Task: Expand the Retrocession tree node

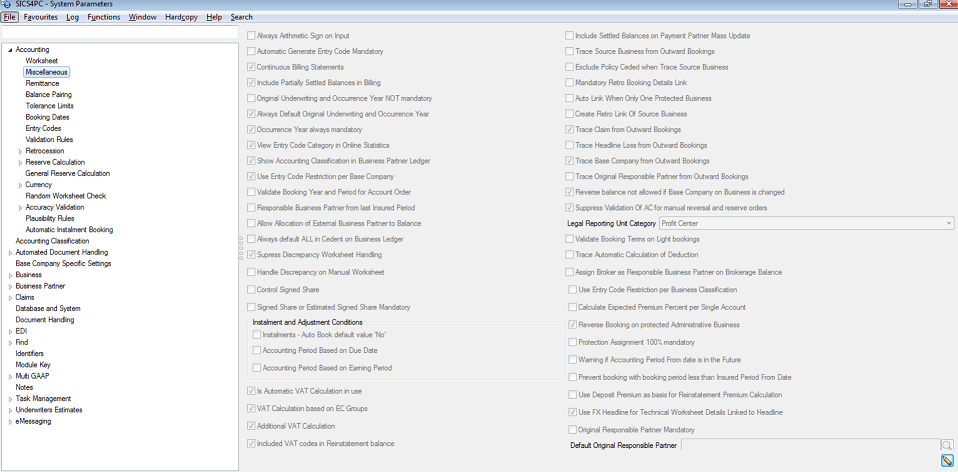Action: [x=20, y=151]
